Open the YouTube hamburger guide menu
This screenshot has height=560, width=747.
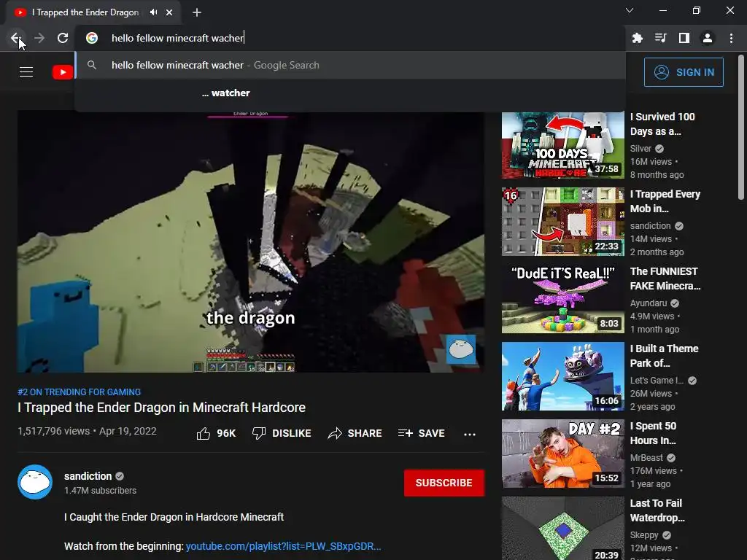26,72
